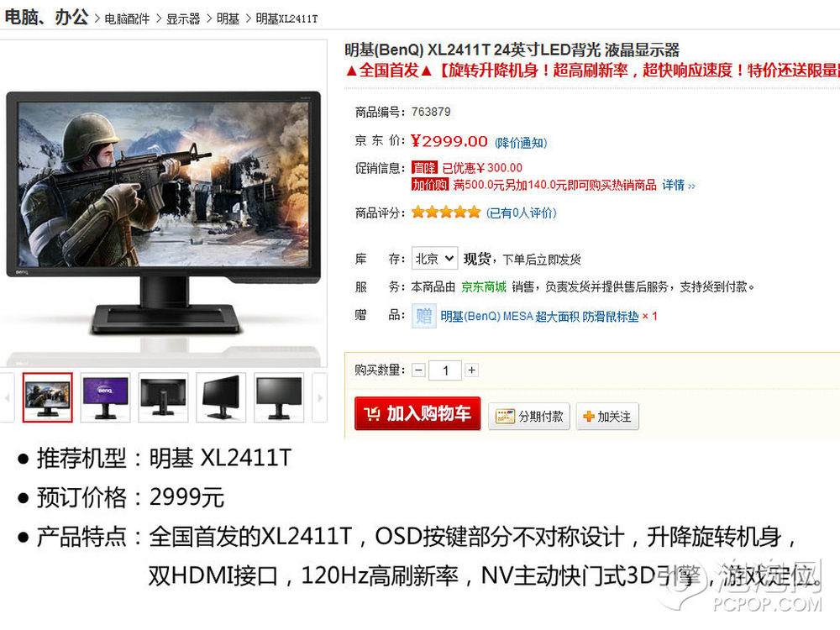Click the 降价通知 price alert link
This screenshot has width=840, height=630.
[x=521, y=143]
